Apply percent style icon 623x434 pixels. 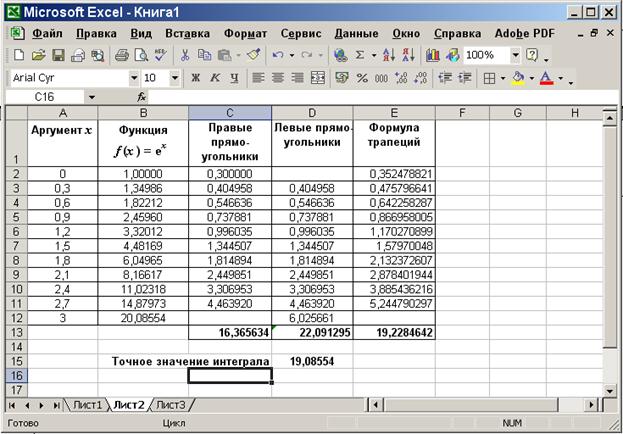[x=362, y=78]
